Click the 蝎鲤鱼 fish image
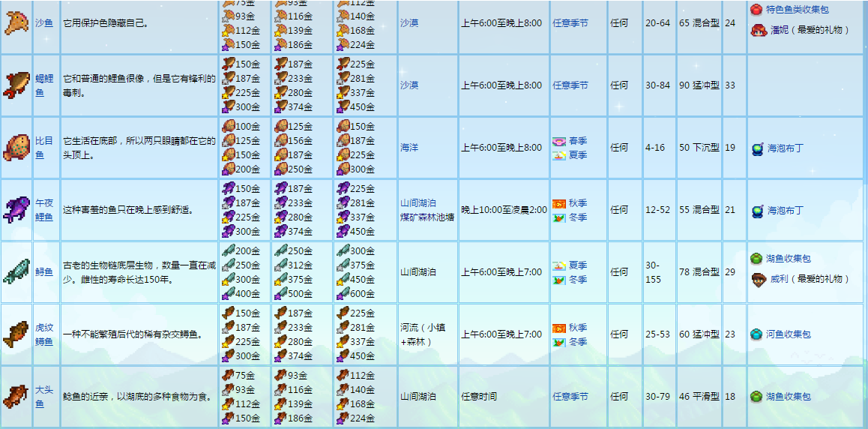Viewport: 868px width, 429px height. click(x=17, y=85)
